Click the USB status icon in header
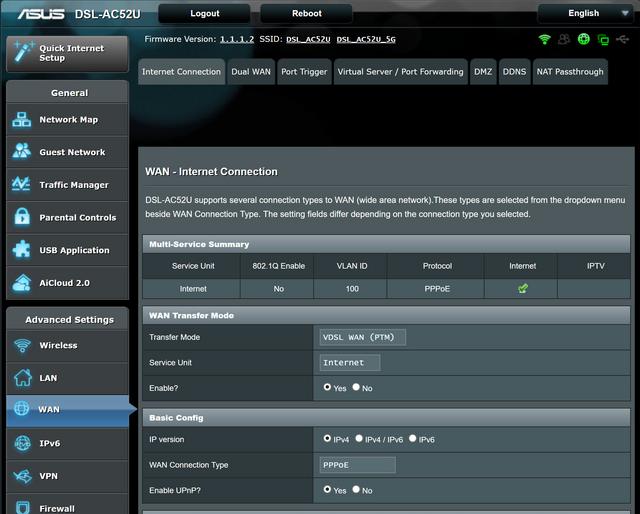Image resolution: width=640 pixels, height=514 pixels. [622, 40]
